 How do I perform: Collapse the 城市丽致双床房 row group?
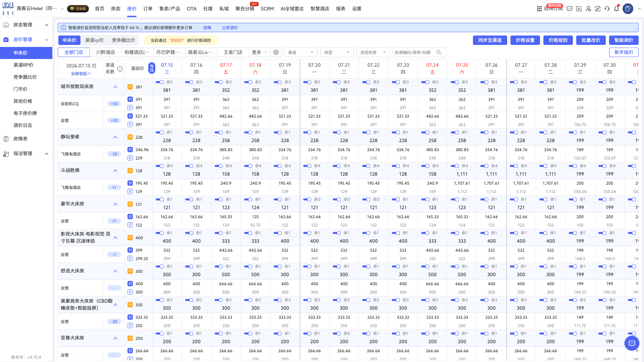tap(115, 87)
